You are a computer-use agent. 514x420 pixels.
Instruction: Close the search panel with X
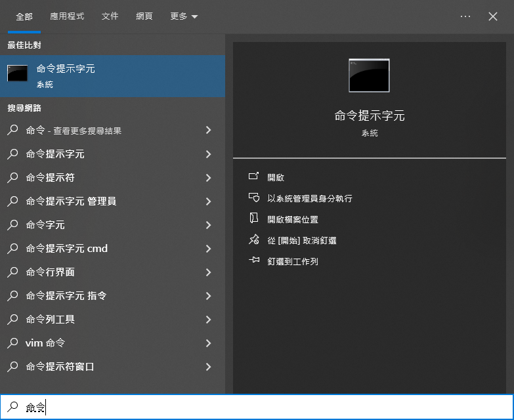[493, 16]
